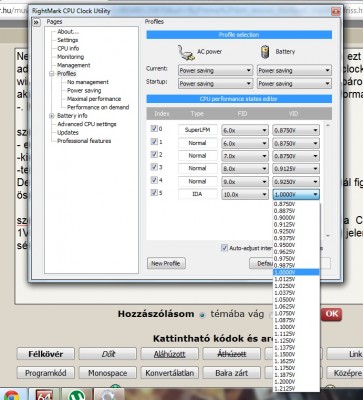Image resolution: width=363 pixels, height=400 pixels.
Task: Click the Konvertálatlan button
Action: [x=170, y=373]
